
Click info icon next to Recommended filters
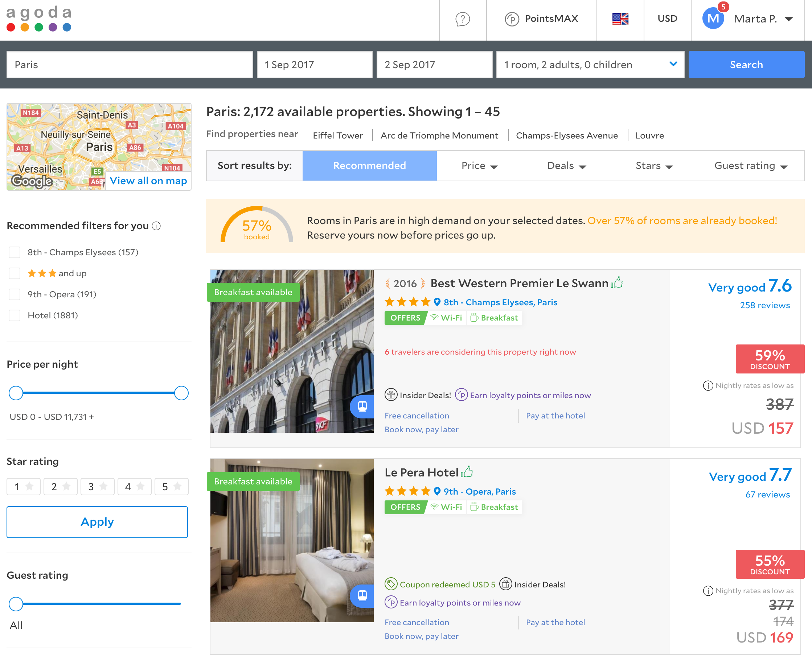tap(156, 226)
